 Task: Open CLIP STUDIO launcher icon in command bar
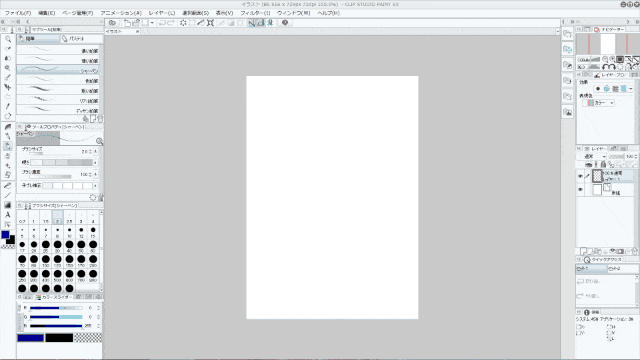112,23
